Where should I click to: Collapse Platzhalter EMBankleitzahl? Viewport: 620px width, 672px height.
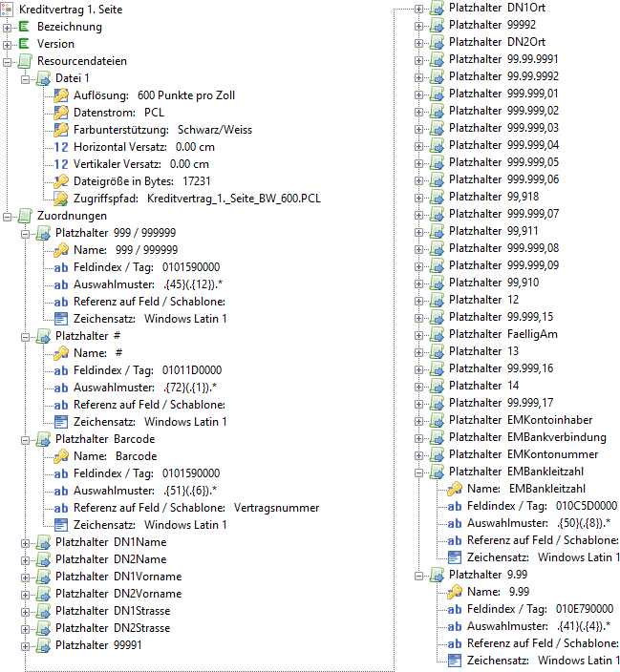tap(418, 472)
